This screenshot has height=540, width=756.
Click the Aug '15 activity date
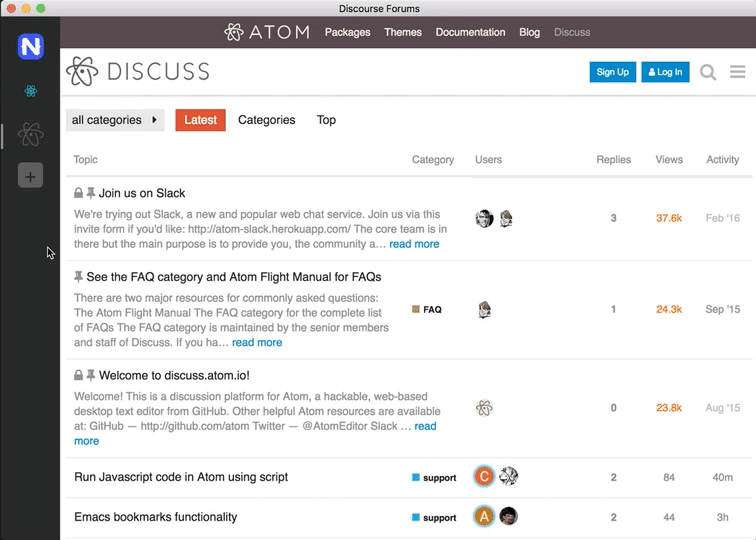(x=722, y=408)
